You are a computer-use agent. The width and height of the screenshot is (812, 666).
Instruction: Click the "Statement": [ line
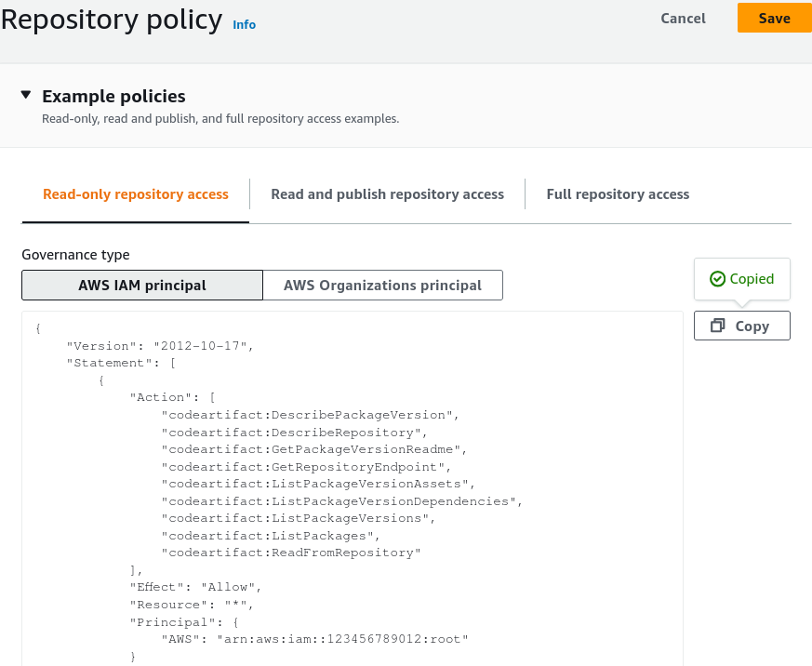121,363
